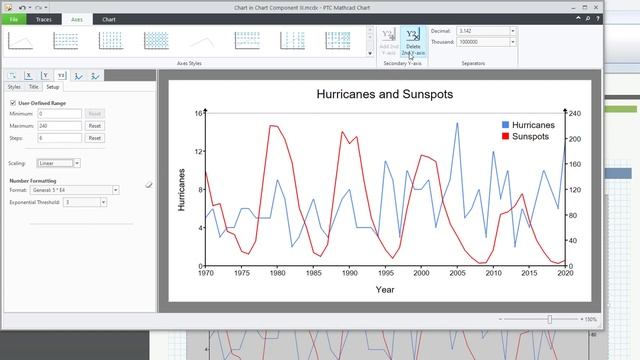
Task: Select the second axes style with horizontal gridlines
Action: click(x=66, y=41)
